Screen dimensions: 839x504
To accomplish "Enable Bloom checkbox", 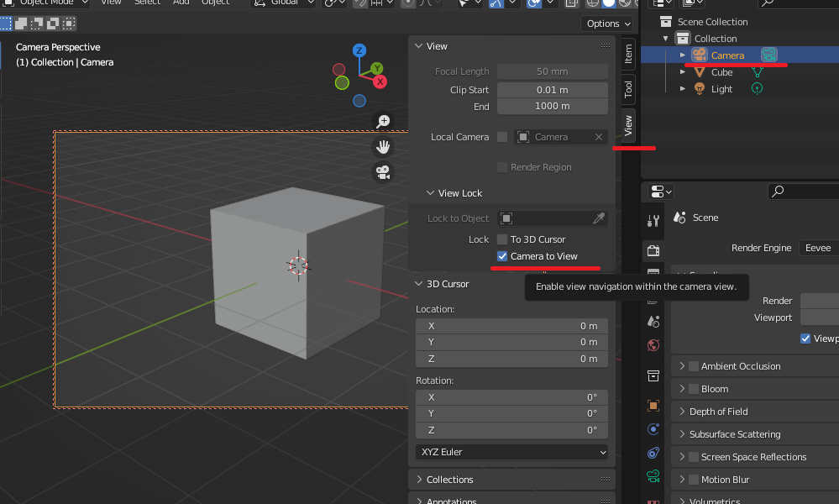I will pyautogui.click(x=694, y=389).
